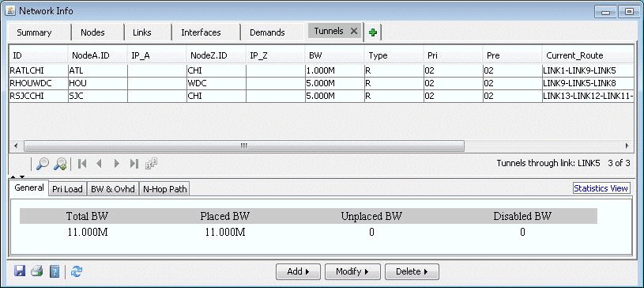644x288 pixels.
Task: Click route LINK13-LINK12-LINK11 cell
Action: click(588, 96)
